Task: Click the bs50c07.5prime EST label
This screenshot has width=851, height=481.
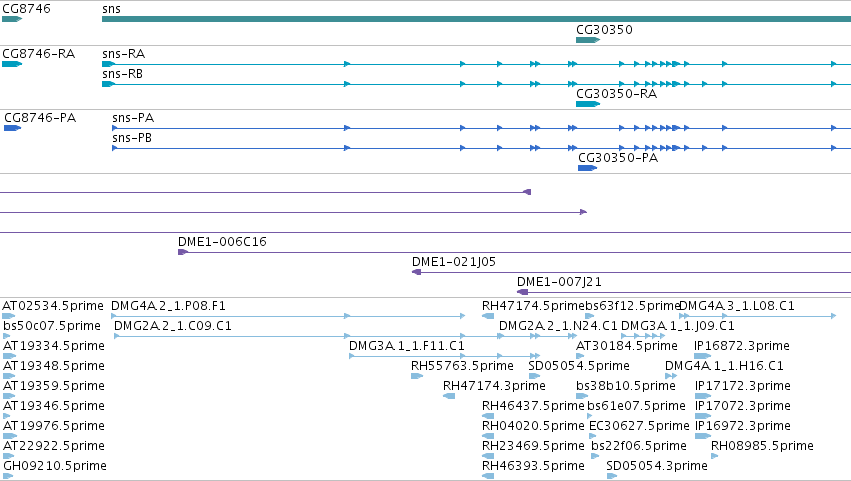Action: tap(52, 326)
